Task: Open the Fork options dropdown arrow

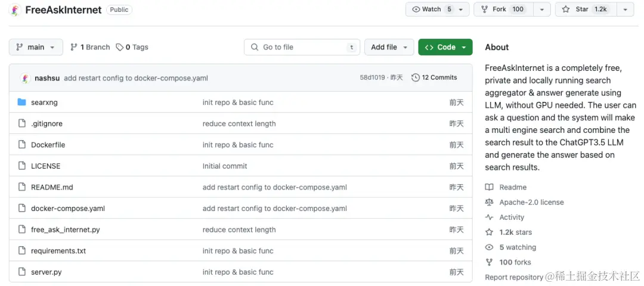Action: click(x=542, y=10)
